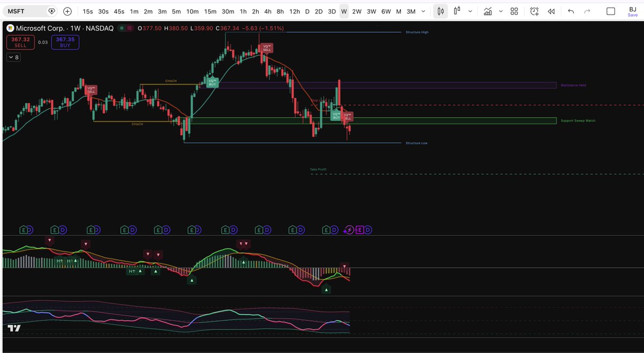Open the Indicators panel icon
Screen dimensions: 644x353
point(488,11)
